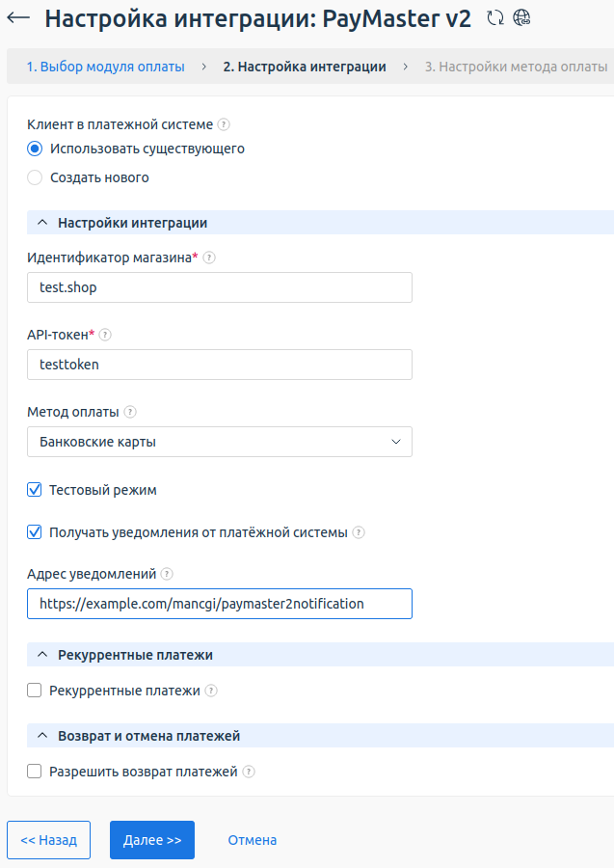Tick the Разрешить возврат платежей checkbox
The height and width of the screenshot is (868, 614).
coord(35,772)
